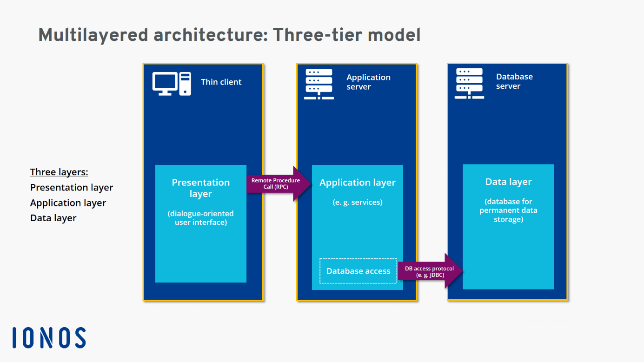Click the database server rack icon
This screenshot has height=362, width=644.
[x=470, y=84]
